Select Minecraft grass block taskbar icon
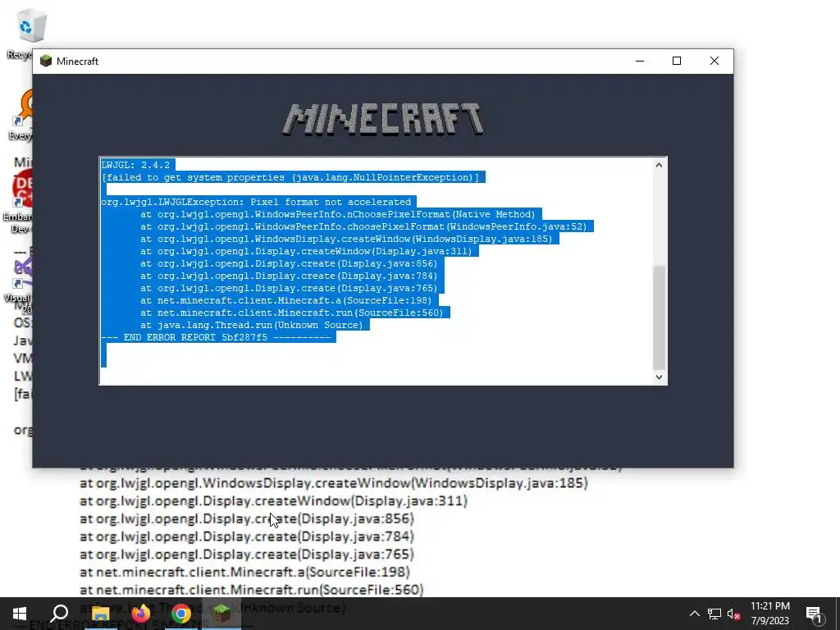This screenshot has height=630, width=840. 221,614
